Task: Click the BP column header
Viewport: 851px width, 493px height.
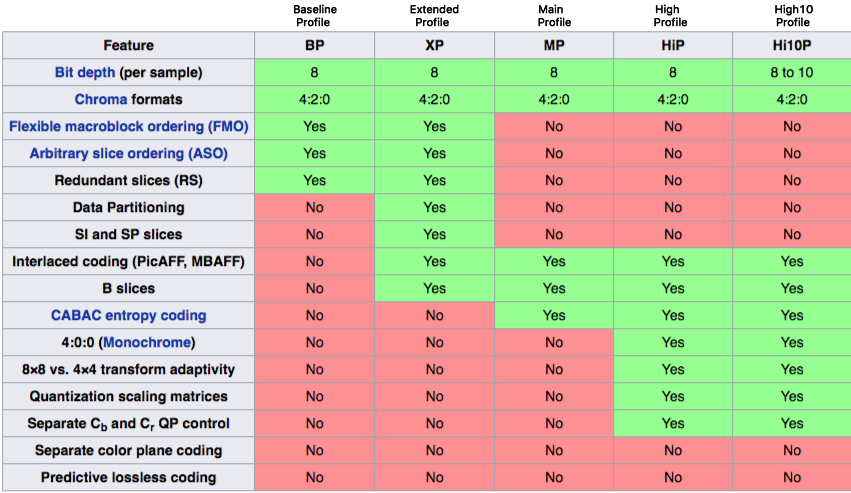Action: pyautogui.click(x=314, y=45)
